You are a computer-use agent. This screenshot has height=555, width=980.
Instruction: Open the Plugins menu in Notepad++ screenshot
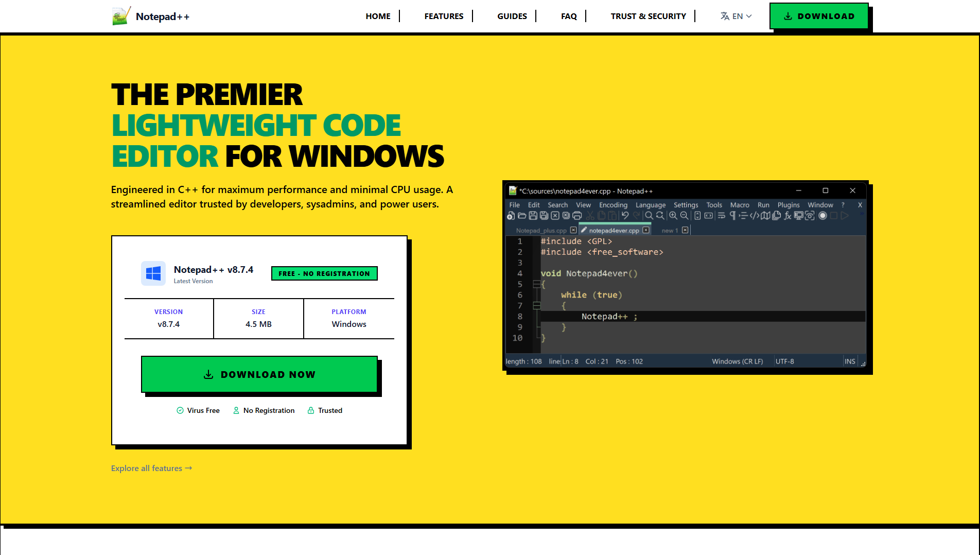(x=789, y=205)
